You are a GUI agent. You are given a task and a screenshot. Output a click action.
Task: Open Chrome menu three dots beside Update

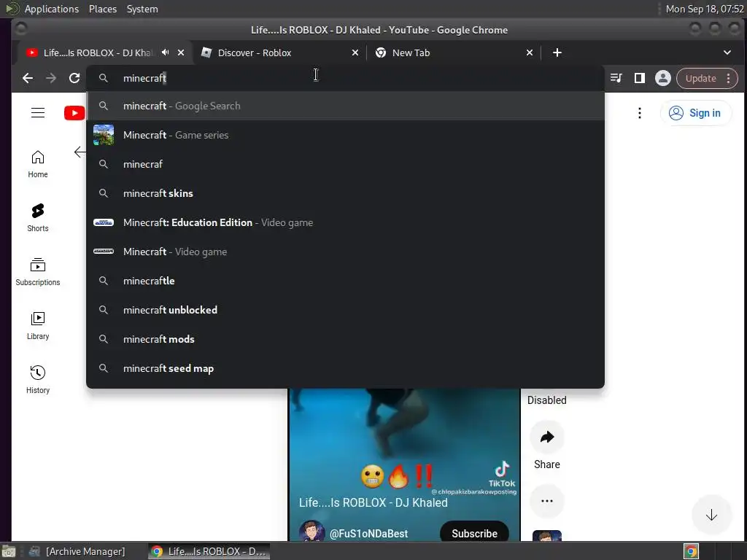coord(729,78)
